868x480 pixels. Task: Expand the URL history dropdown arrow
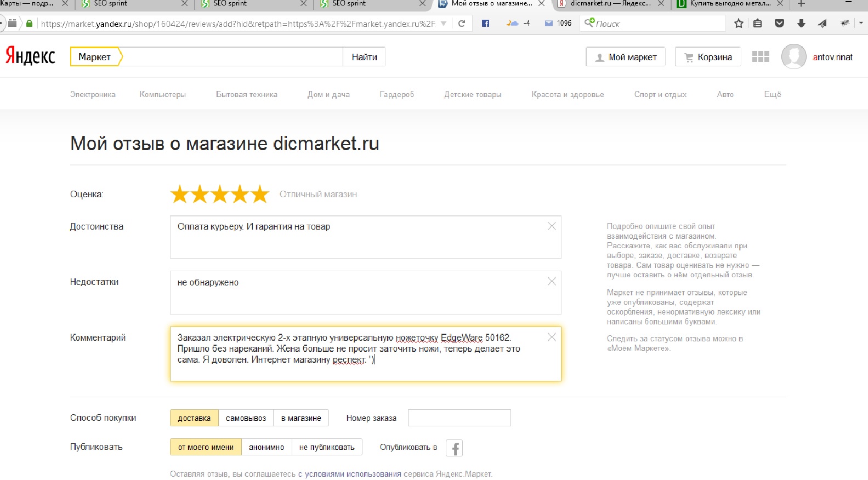click(x=444, y=24)
